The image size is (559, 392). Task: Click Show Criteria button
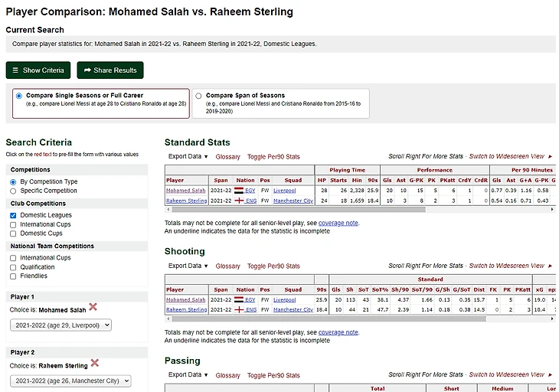click(38, 70)
